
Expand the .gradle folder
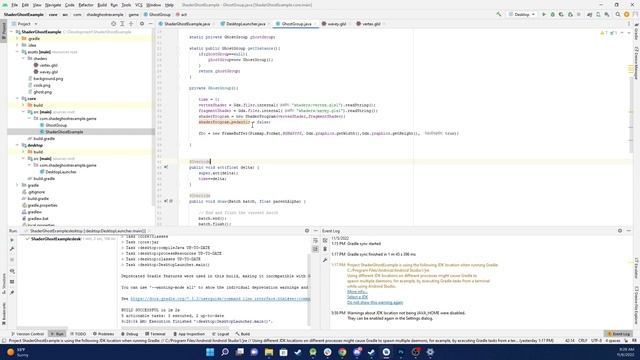point(17,38)
